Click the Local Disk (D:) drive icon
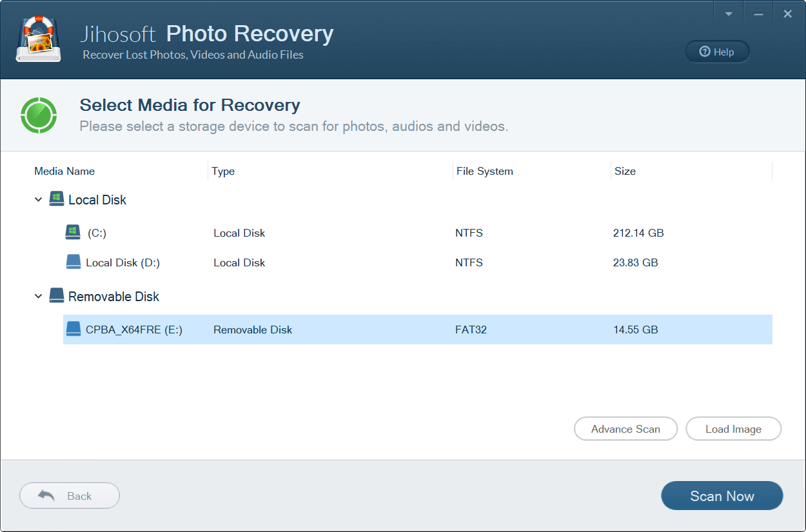Image resolution: width=806 pixels, height=532 pixels. 74,262
